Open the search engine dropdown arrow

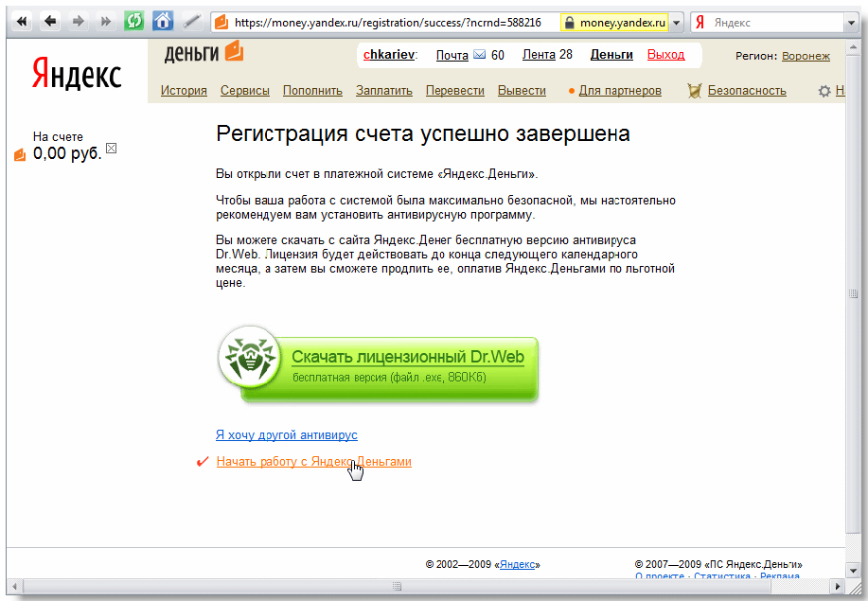click(x=851, y=23)
